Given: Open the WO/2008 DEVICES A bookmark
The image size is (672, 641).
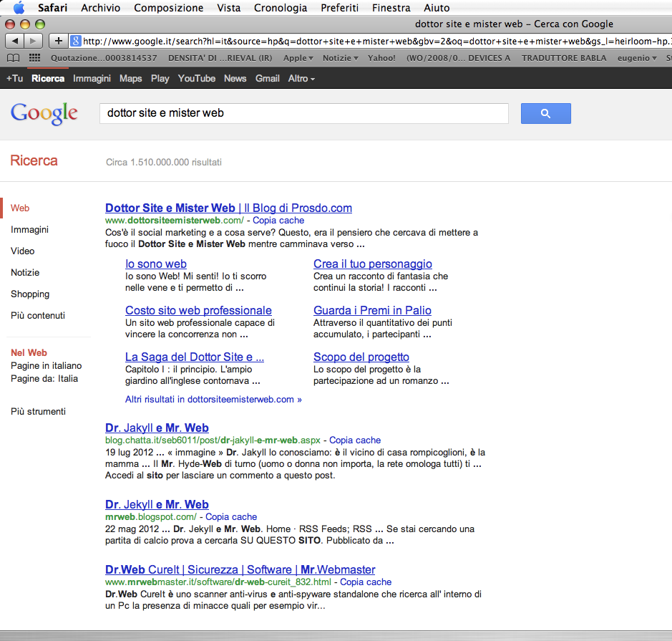Looking at the screenshot, I should (x=458, y=58).
